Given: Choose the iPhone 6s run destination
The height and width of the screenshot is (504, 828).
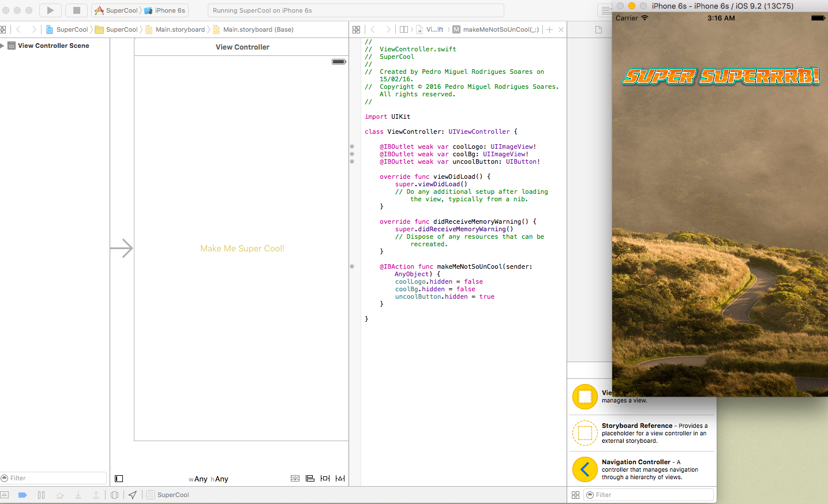Looking at the screenshot, I should [x=165, y=10].
